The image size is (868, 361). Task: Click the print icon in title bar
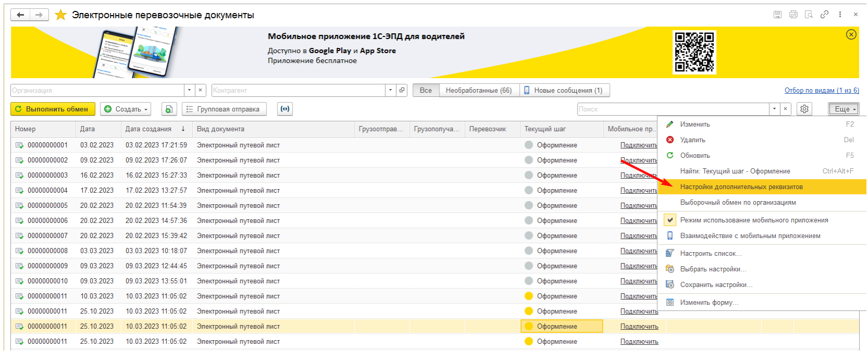tap(793, 15)
